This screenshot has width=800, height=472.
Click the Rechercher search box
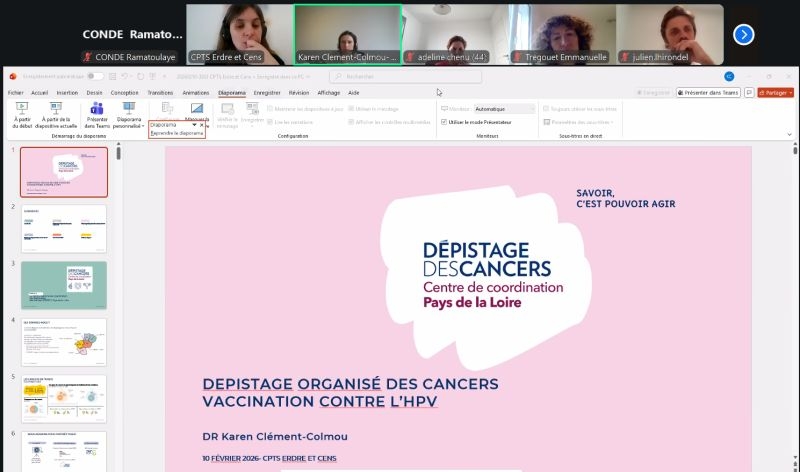point(406,77)
